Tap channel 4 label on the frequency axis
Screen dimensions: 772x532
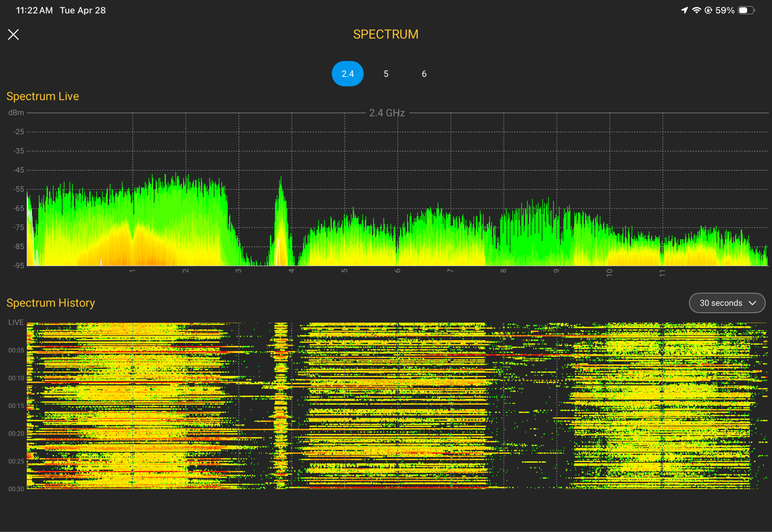pyautogui.click(x=291, y=271)
